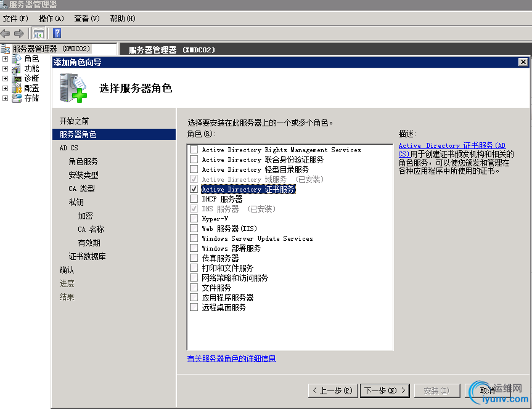
Task: Open 有关服务器角色的详细信息 link
Action: 231,358
